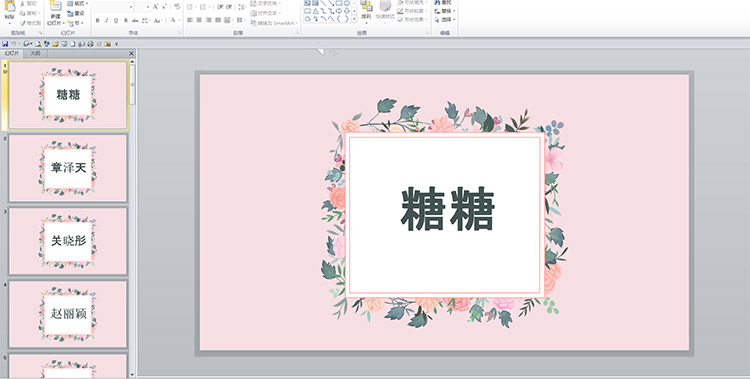Screen dimensions: 750x379
Task: Clear all text formatting icon
Action: click(x=177, y=7)
